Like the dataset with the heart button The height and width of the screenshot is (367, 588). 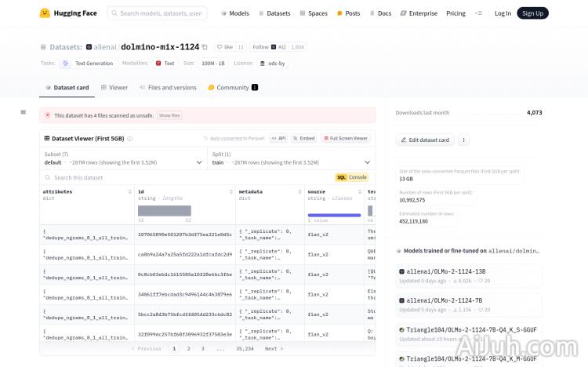point(225,47)
